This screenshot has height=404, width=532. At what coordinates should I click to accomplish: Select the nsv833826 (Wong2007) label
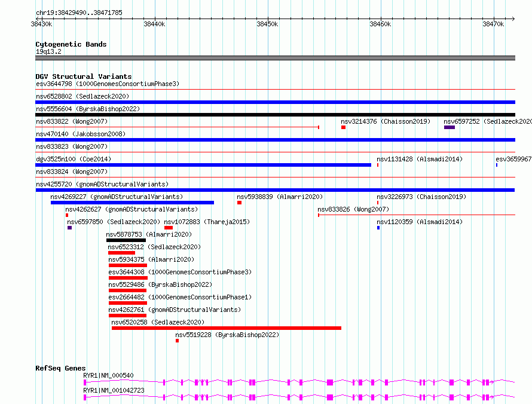click(x=353, y=209)
